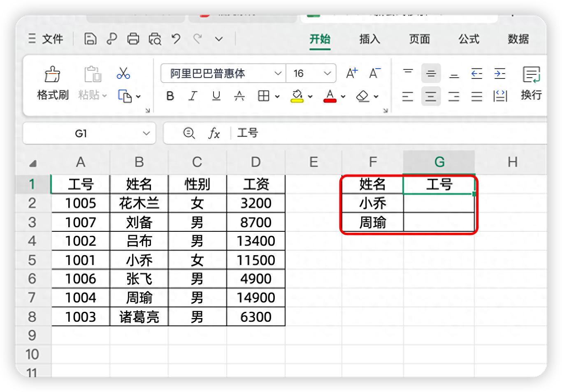
Task: Expand the 粘贴 dropdown arrow
Action: (105, 96)
